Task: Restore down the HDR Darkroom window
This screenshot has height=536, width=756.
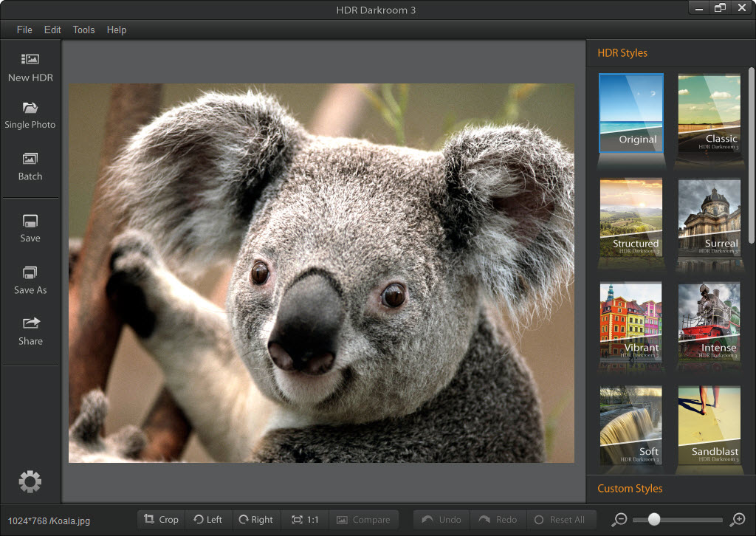Action: pos(721,7)
